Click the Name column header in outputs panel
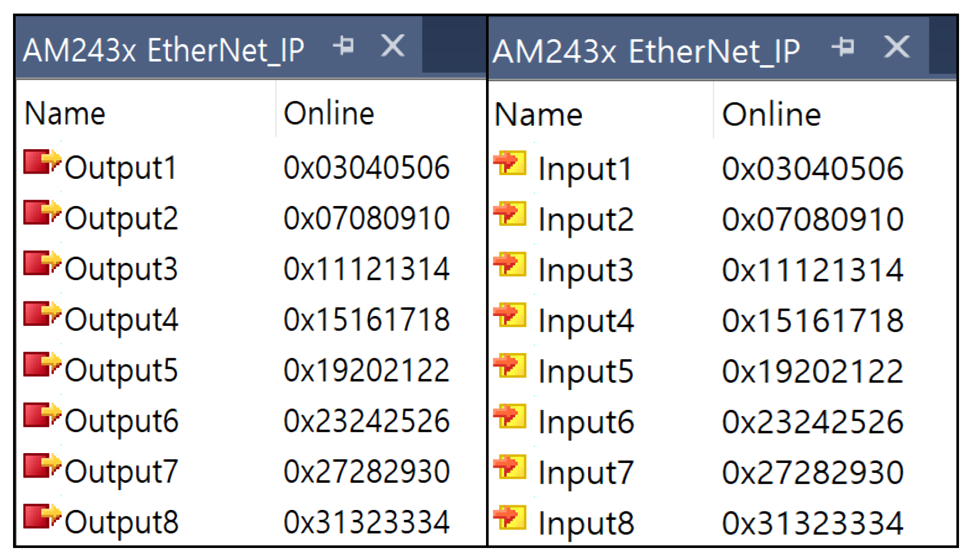 (x=65, y=113)
